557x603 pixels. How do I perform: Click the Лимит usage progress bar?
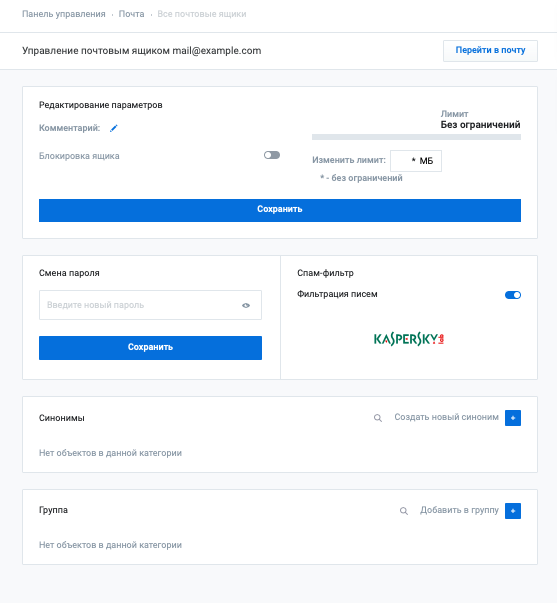point(416,137)
